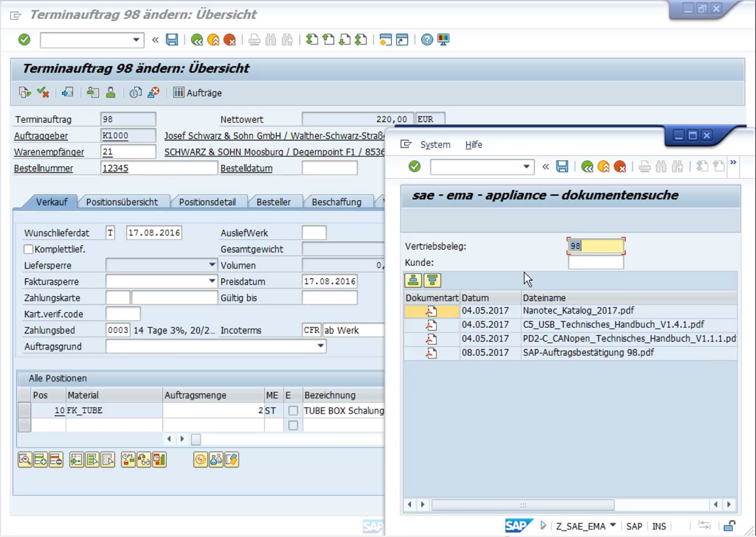Image resolution: width=756 pixels, height=537 pixels.
Task: Open the Auftragsgrund dropdown
Action: 320,345
